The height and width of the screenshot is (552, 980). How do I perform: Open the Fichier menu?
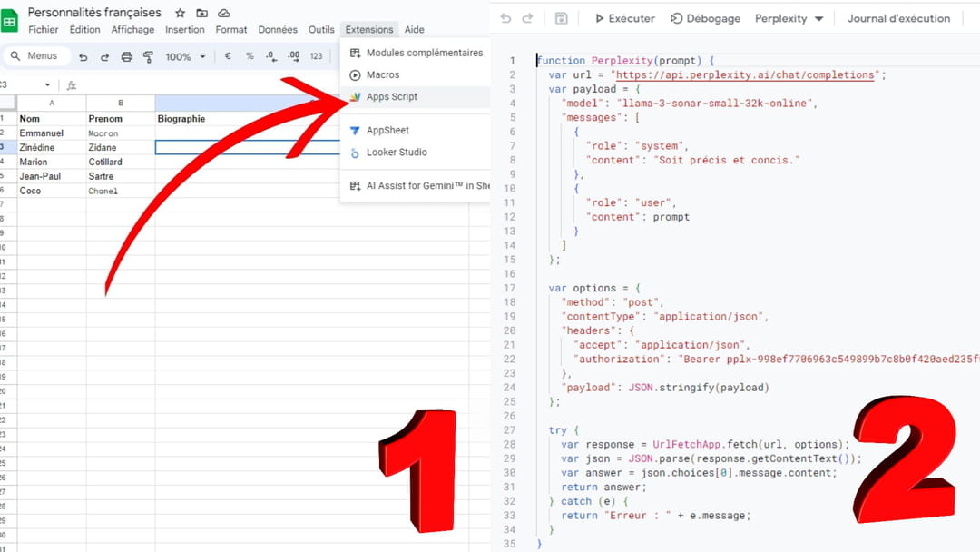[x=44, y=29]
